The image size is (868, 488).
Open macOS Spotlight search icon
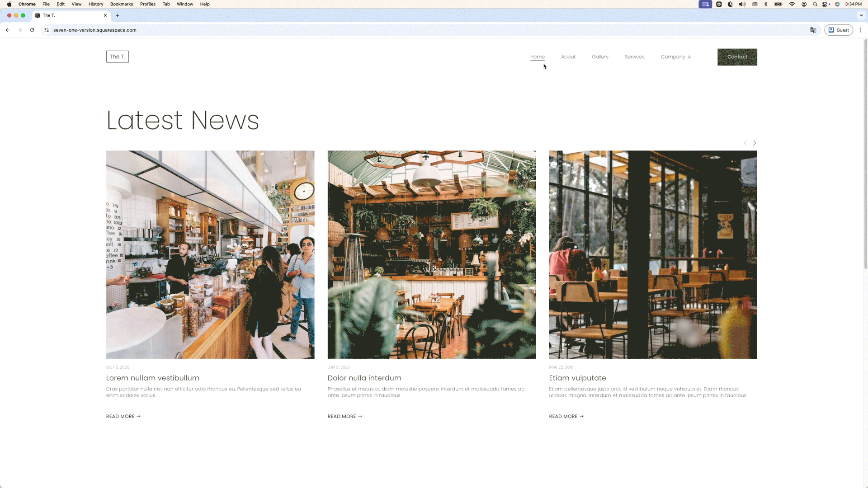[x=815, y=4]
